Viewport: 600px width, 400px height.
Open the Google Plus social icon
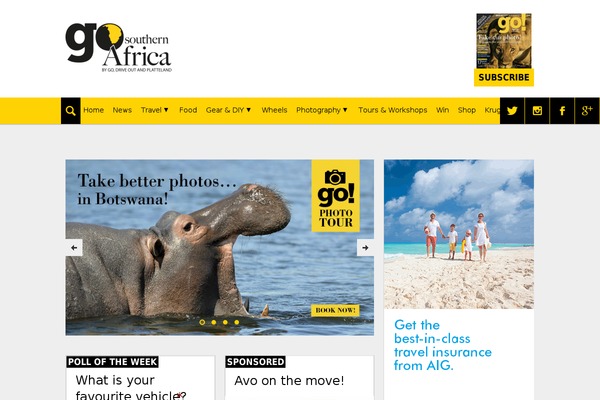[587, 111]
